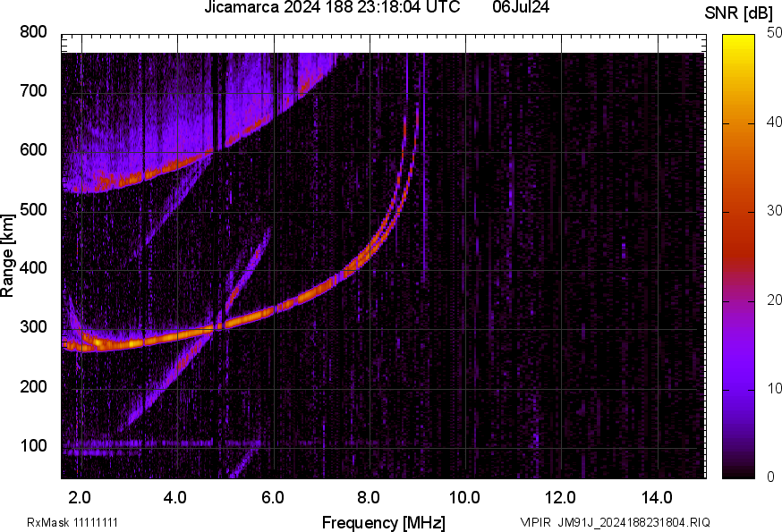The height and width of the screenshot is (532, 782).
Task: Click the 300 range axis tick
Action: (33, 327)
